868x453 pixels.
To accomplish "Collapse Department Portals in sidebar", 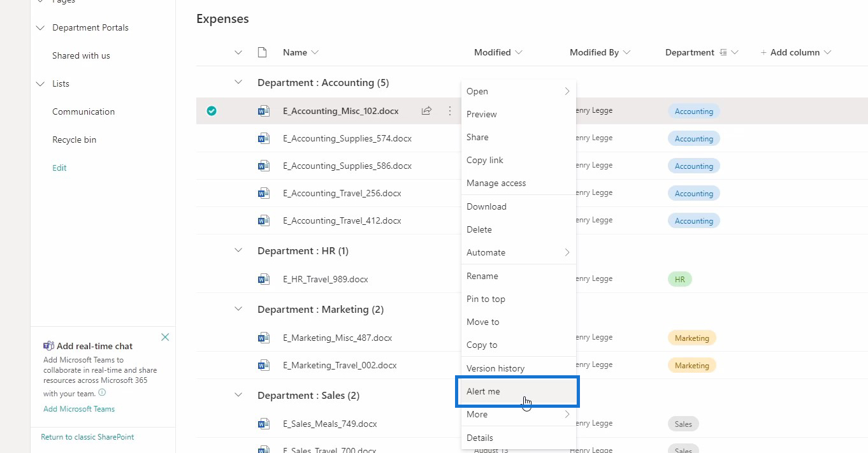I will (x=41, y=27).
